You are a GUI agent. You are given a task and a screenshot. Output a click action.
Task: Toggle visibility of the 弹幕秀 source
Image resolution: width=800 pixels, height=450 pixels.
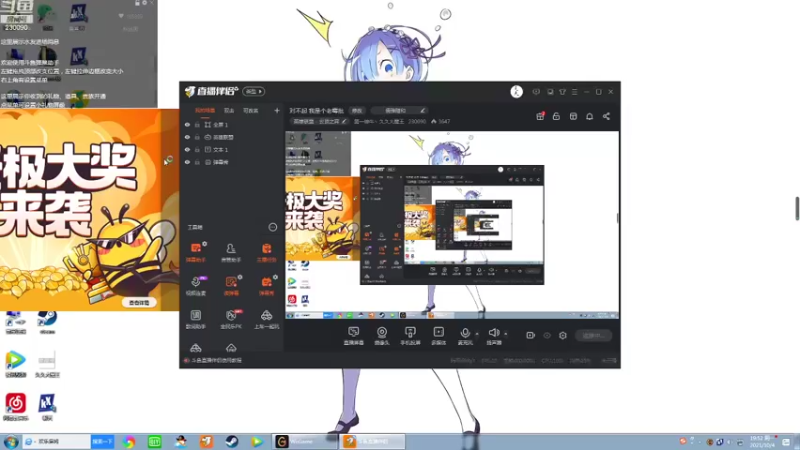pyautogui.click(x=187, y=162)
